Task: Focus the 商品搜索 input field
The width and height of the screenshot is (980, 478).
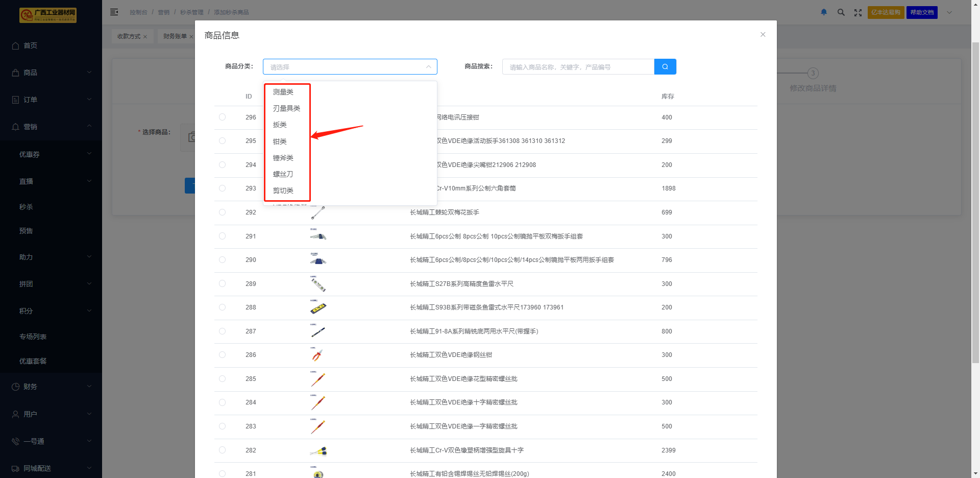Action: (x=578, y=67)
